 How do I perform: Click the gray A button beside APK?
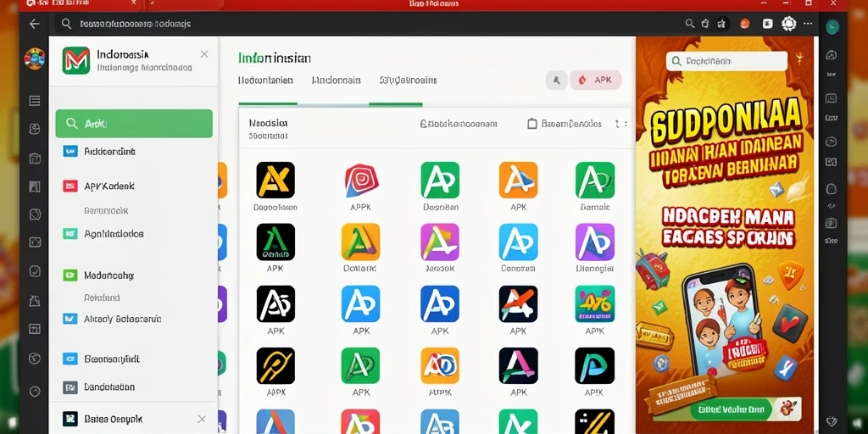pyautogui.click(x=556, y=81)
